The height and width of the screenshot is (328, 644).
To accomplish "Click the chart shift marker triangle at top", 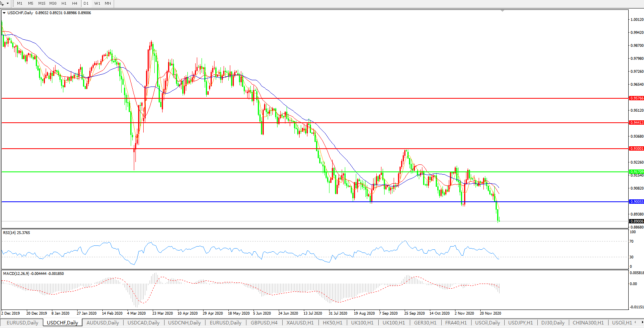I will pos(503,11).
